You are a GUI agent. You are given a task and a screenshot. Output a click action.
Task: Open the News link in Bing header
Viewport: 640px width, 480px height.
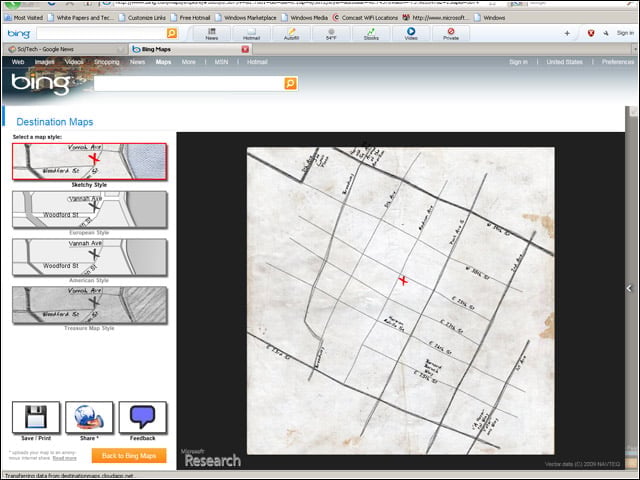click(138, 62)
